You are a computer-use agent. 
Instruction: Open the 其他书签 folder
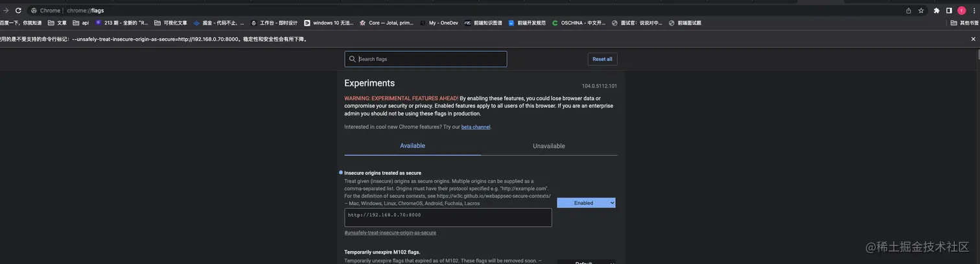[964, 23]
